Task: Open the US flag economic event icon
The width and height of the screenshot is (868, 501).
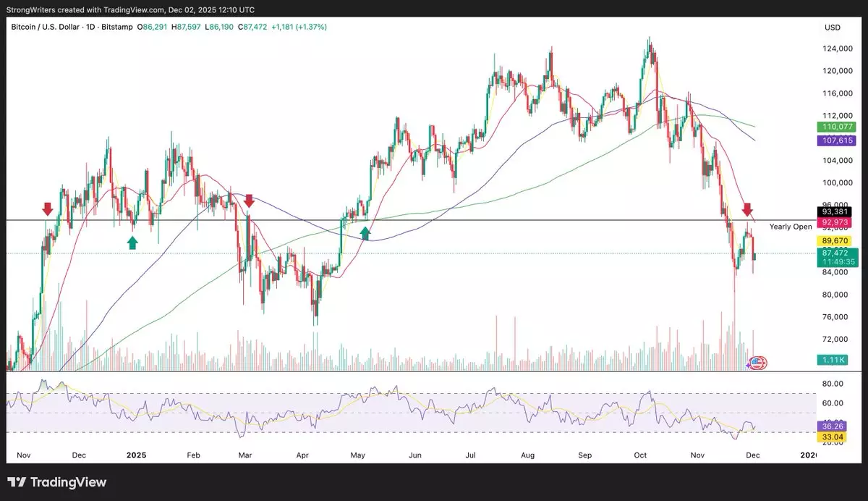Action: pos(758,363)
